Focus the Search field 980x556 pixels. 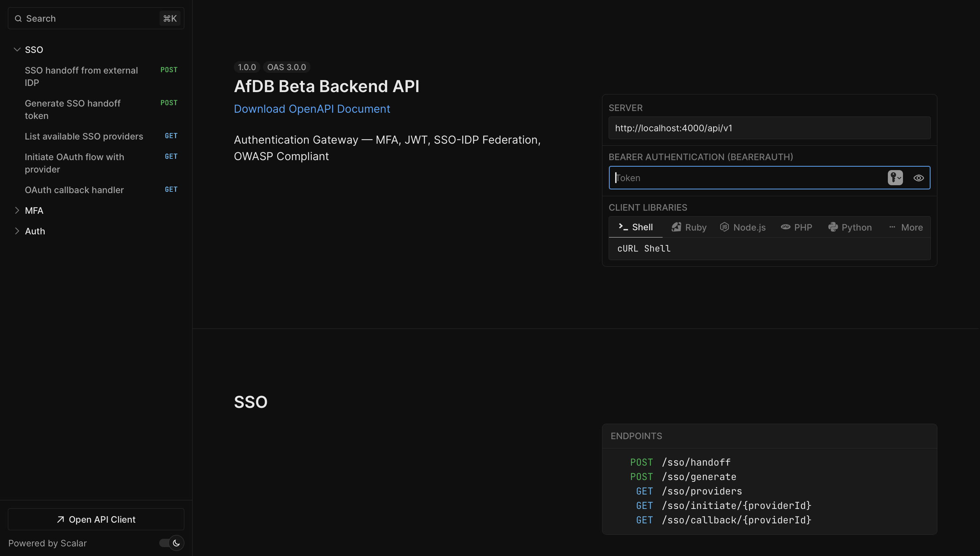(x=96, y=18)
